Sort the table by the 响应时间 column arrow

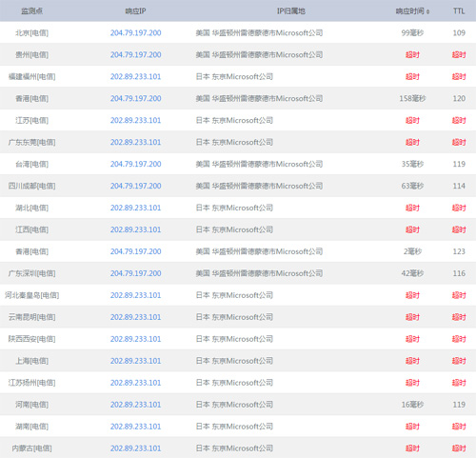coord(427,11)
